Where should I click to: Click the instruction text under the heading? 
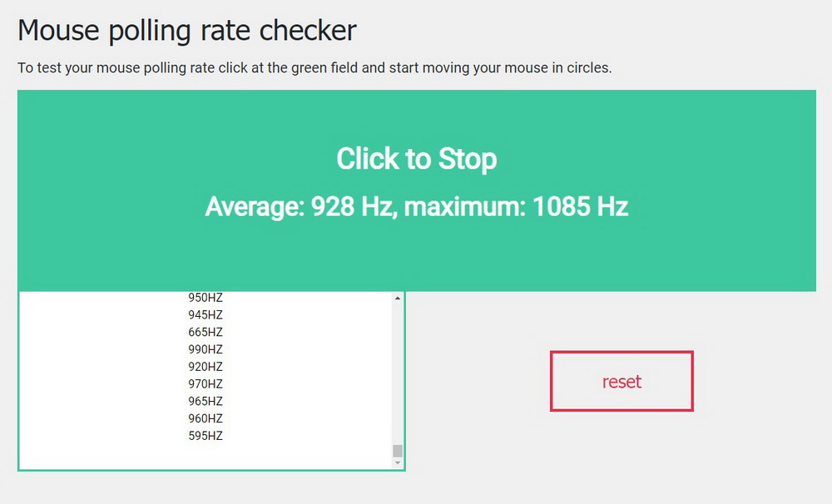(314, 68)
